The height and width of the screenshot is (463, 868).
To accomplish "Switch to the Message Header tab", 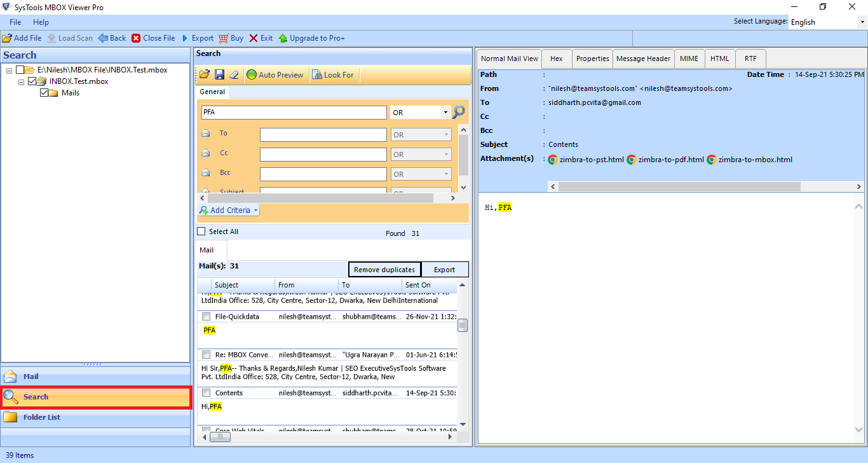I will [643, 59].
